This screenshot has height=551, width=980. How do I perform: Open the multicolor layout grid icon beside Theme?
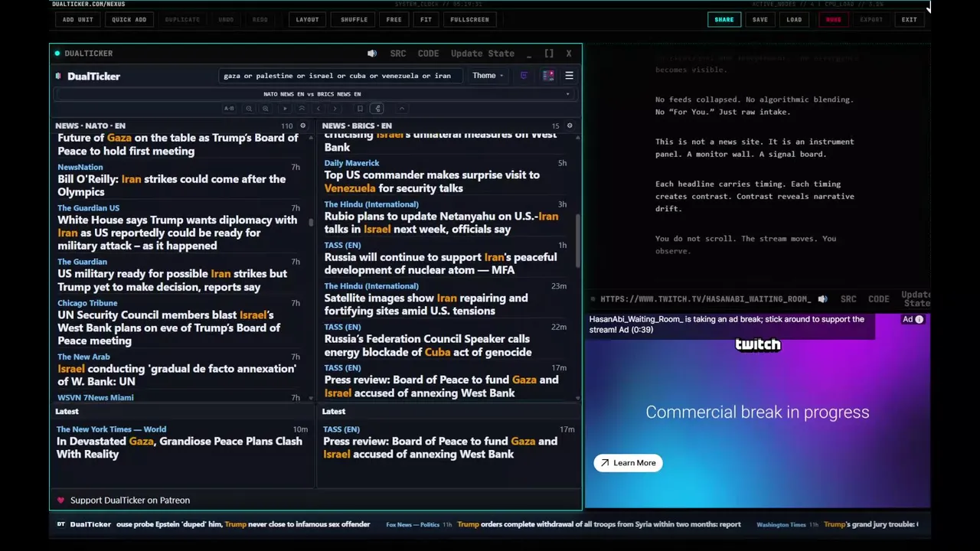(548, 76)
